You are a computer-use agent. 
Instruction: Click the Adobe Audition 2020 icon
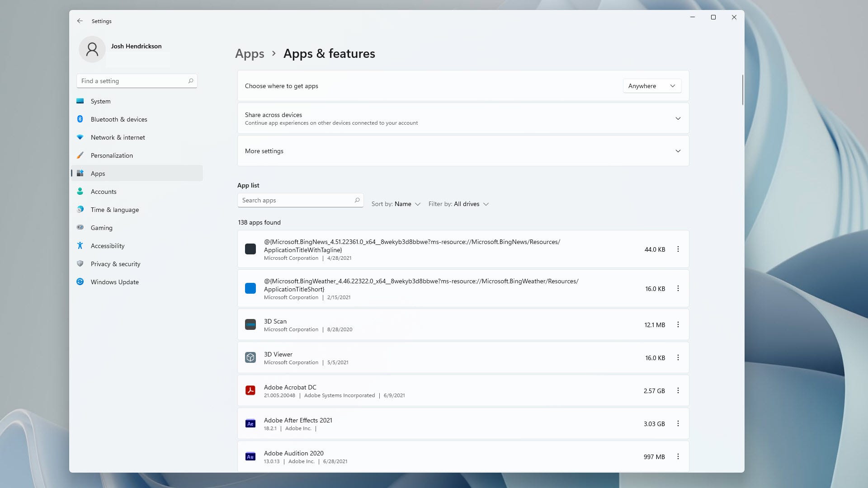tap(250, 456)
